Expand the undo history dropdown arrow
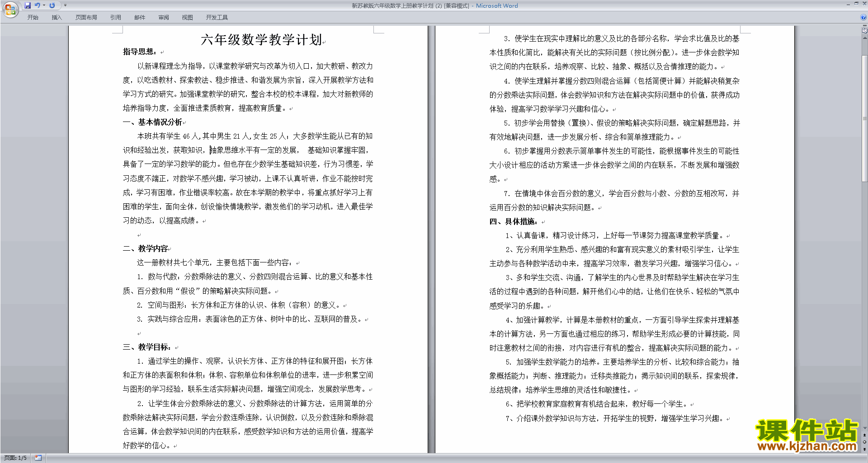The width and height of the screenshot is (868, 463). [44, 5]
